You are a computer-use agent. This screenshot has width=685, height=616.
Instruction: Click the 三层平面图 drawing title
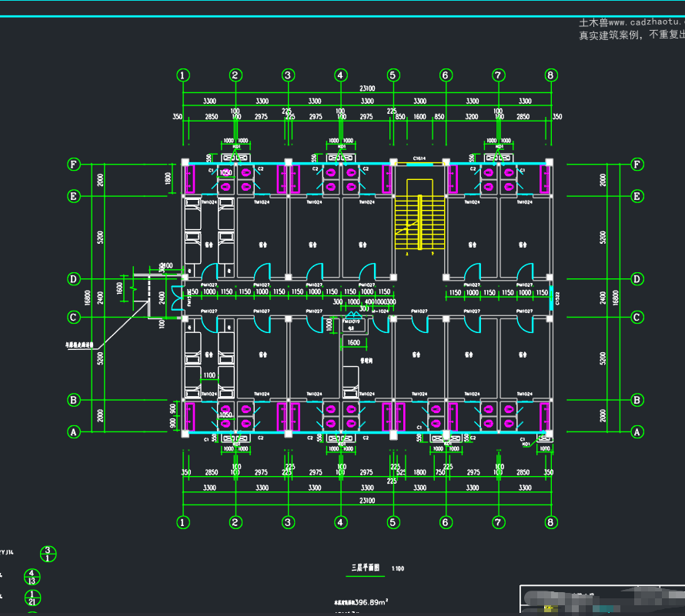[x=366, y=568]
